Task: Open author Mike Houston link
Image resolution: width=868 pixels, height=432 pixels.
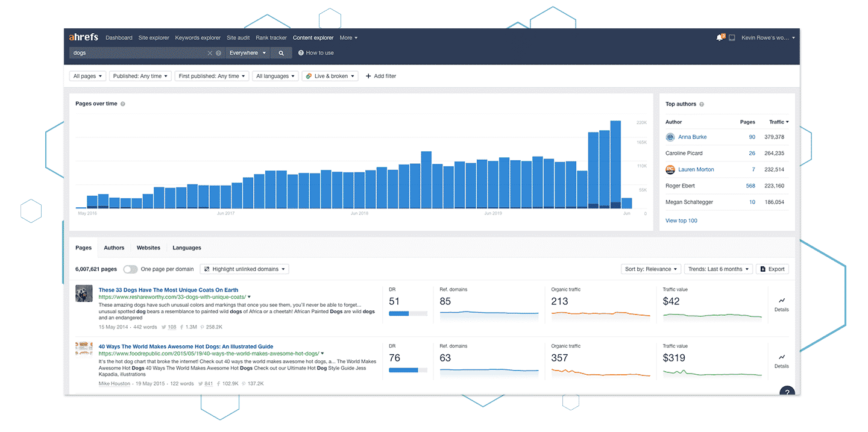Action: (x=115, y=384)
